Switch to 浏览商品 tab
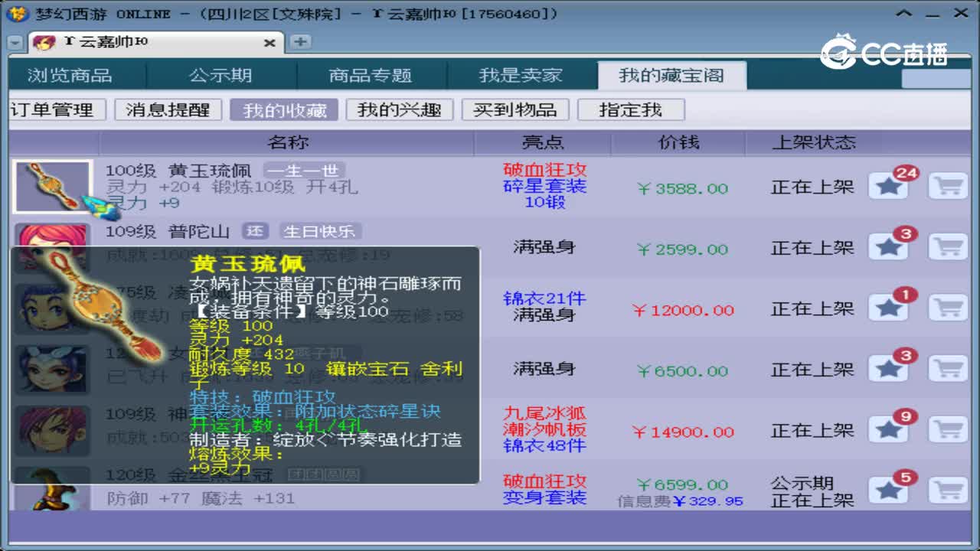This screenshot has width=980, height=551. pyautogui.click(x=70, y=75)
